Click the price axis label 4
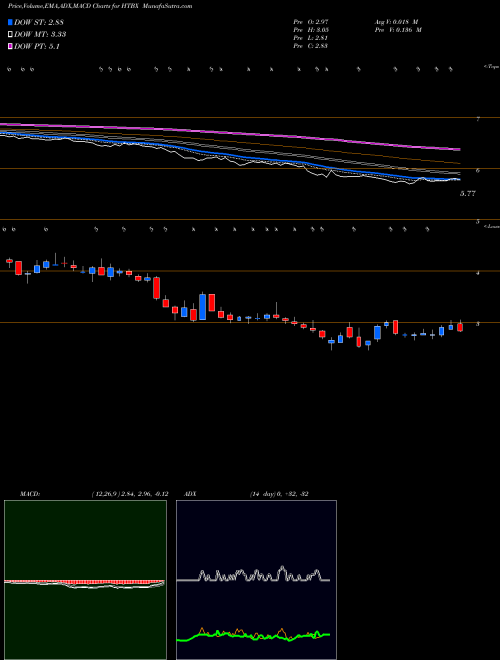500x660 pixels. click(x=478, y=273)
